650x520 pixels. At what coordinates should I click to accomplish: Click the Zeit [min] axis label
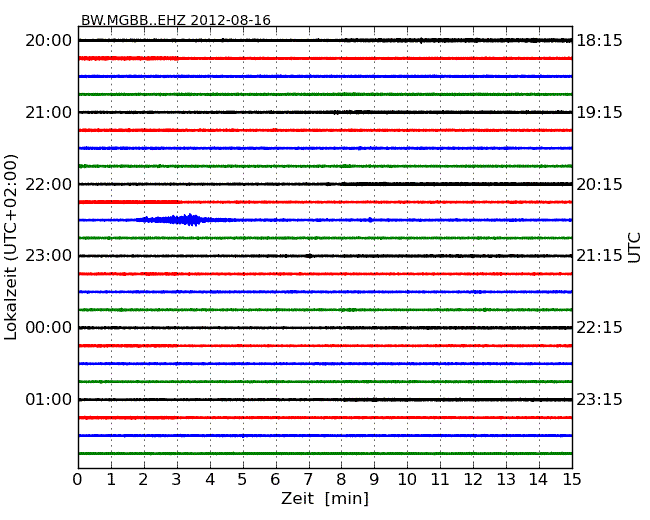[x=325, y=498]
